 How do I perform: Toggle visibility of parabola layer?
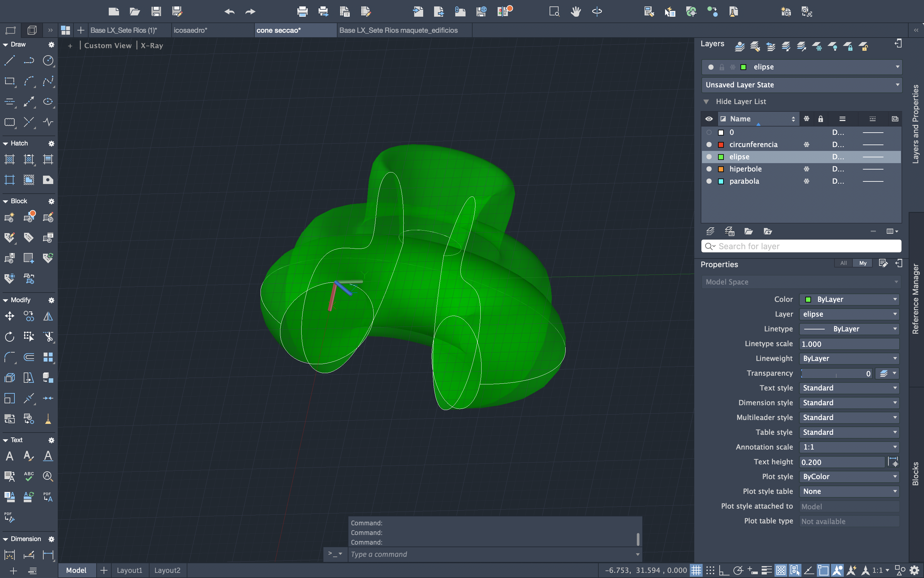(709, 181)
